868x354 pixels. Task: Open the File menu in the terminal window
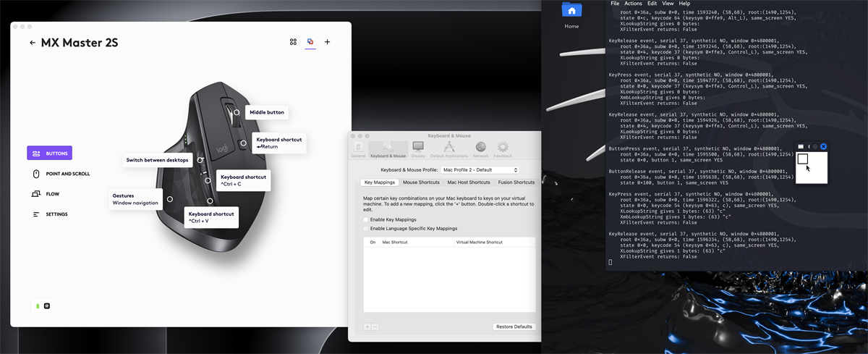tap(615, 4)
